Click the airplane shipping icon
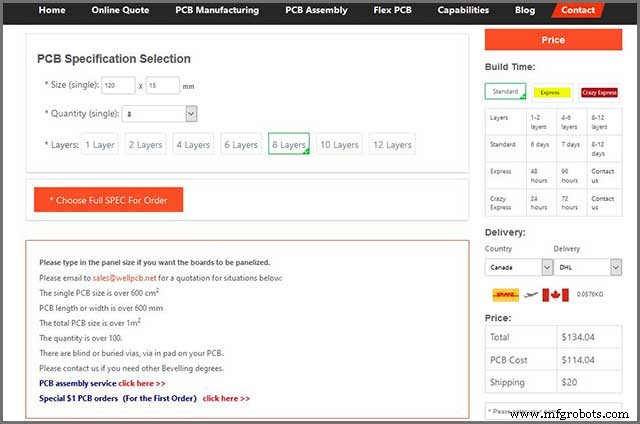The image size is (640, 424). [533, 295]
